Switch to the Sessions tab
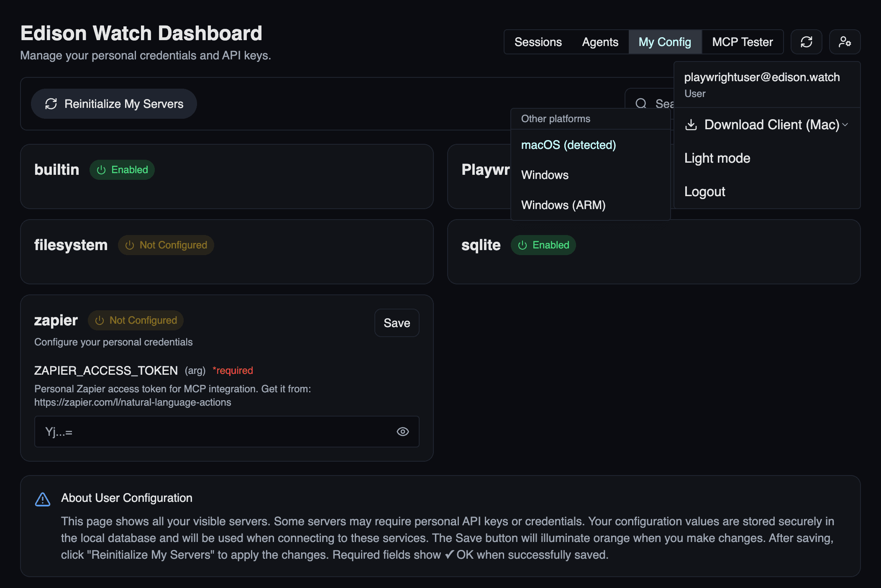This screenshot has width=881, height=588. pos(538,42)
